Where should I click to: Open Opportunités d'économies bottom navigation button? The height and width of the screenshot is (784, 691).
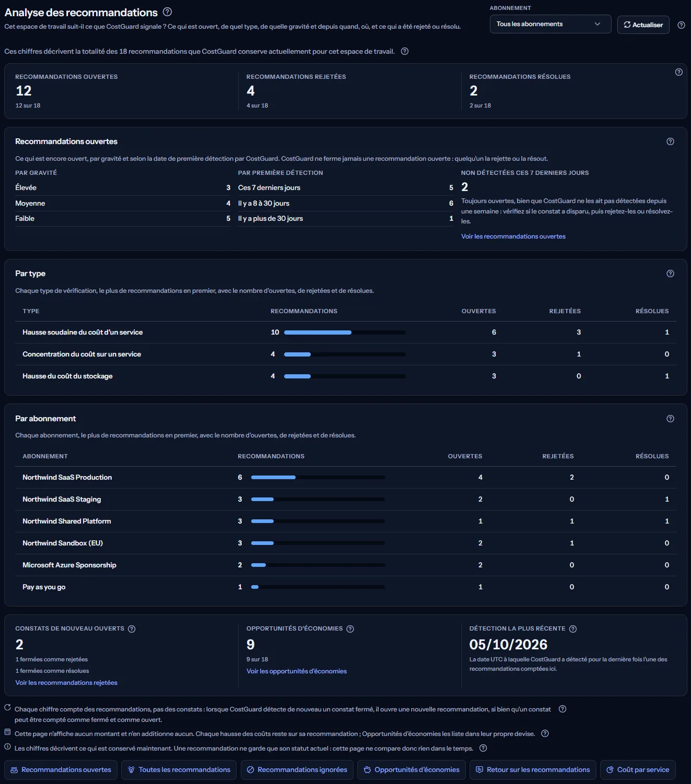[412, 770]
